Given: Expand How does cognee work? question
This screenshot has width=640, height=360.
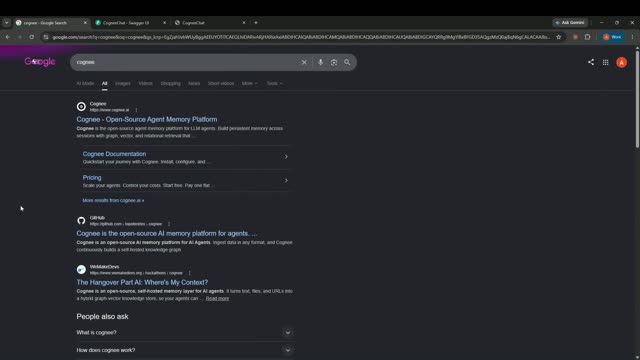Looking at the screenshot, I should pos(185,350).
